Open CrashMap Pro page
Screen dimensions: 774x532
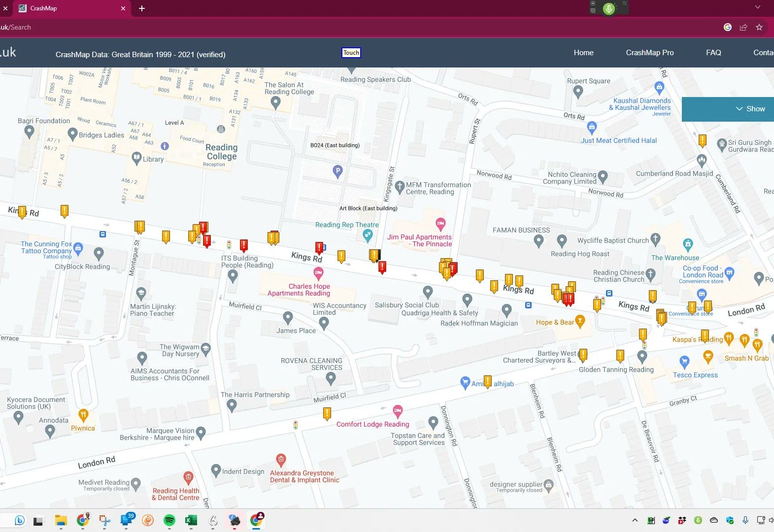(x=649, y=53)
